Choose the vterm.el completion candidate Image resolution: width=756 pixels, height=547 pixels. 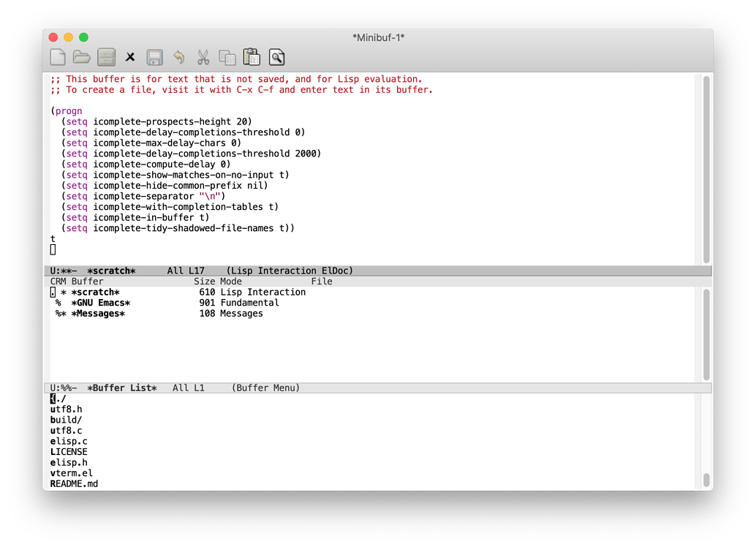coord(72,473)
